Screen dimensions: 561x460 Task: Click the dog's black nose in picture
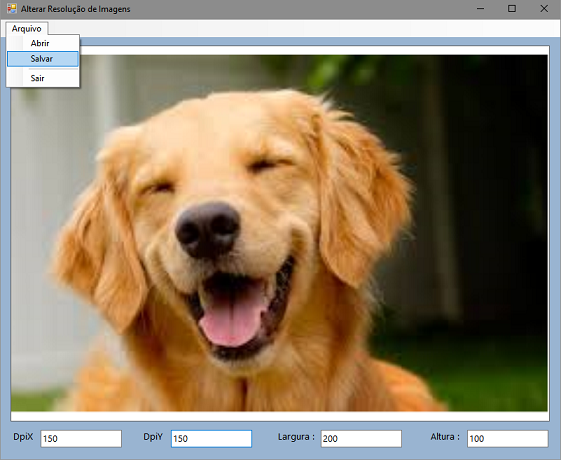[x=208, y=230]
